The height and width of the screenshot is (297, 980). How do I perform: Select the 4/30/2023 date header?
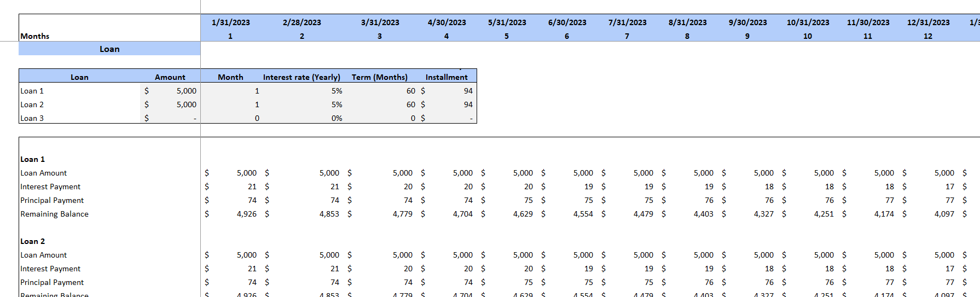tap(447, 22)
